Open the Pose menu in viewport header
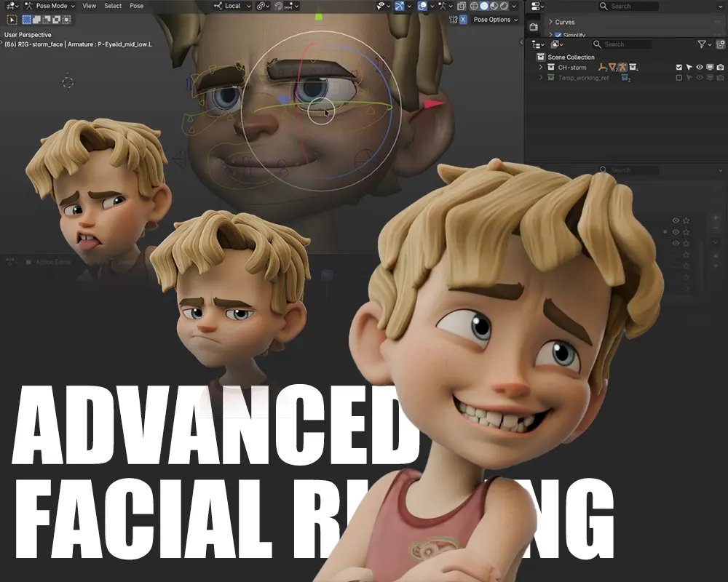Image resolution: width=728 pixels, height=582 pixels. pos(137,6)
